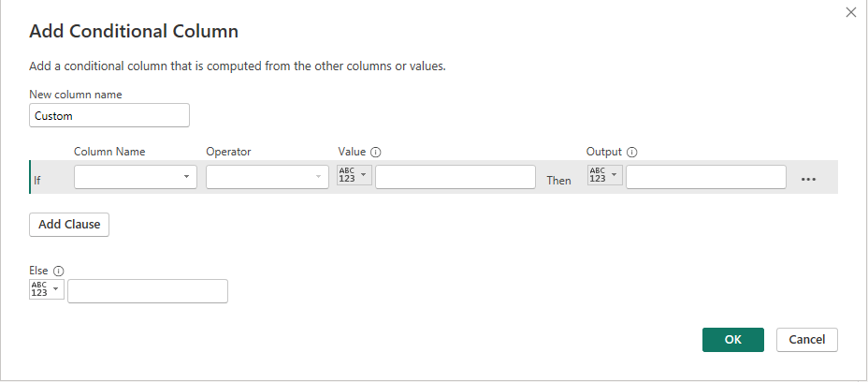Open the If clause ellipsis options menu
Screen dimensions: 868x382
coord(809,179)
